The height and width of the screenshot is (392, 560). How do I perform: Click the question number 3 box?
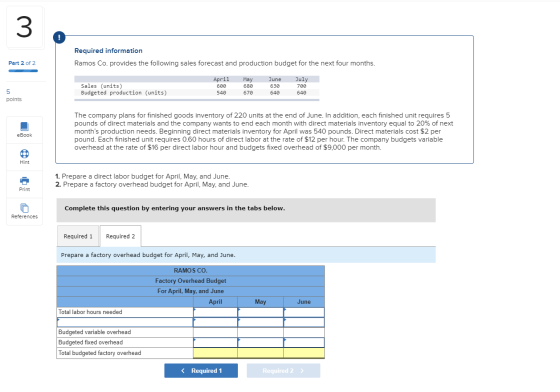click(25, 27)
